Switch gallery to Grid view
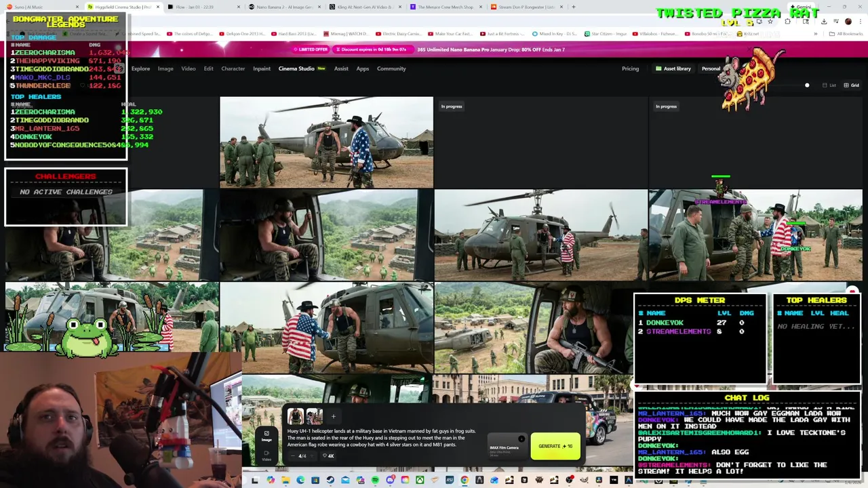 [851, 85]
